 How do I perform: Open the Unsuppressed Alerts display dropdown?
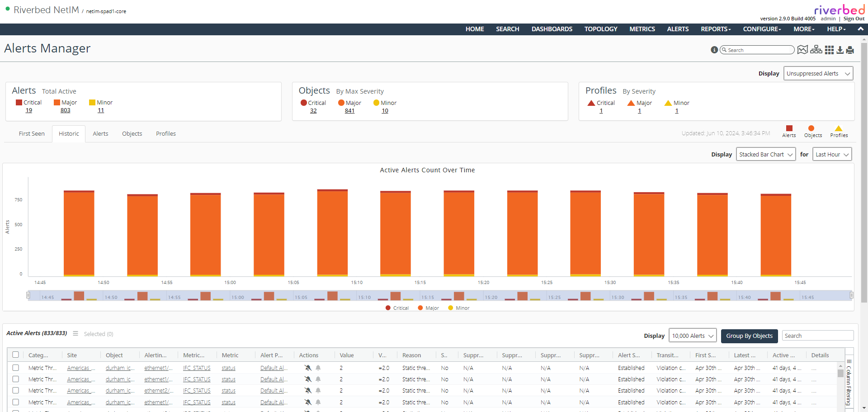818,73
